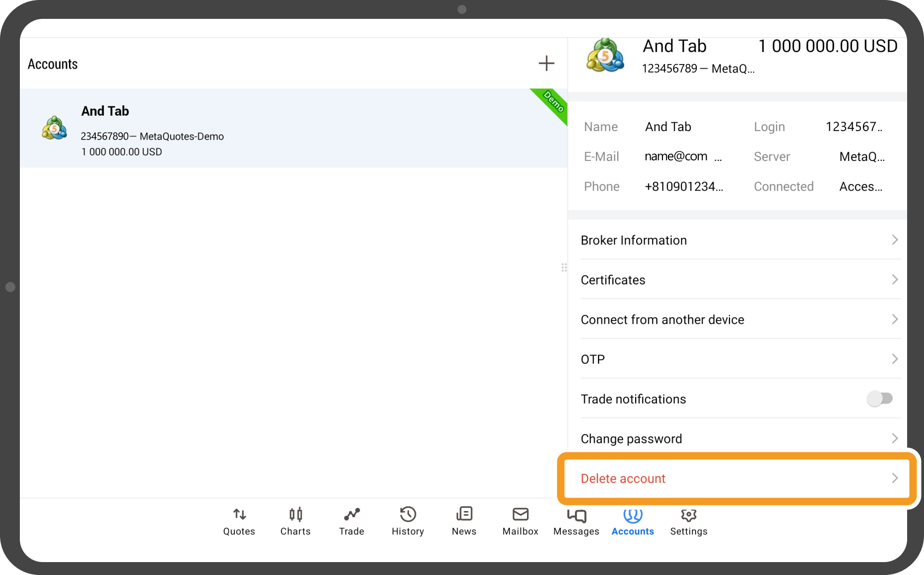
Task: Click Connected field label
Action: click(784, 187)
